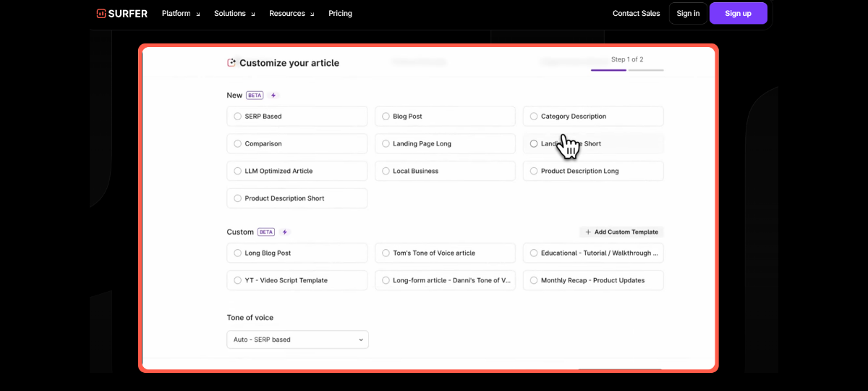Choose the Blog Post template option
This screenshot has width=868, height=391.
[x=386, y=117]
